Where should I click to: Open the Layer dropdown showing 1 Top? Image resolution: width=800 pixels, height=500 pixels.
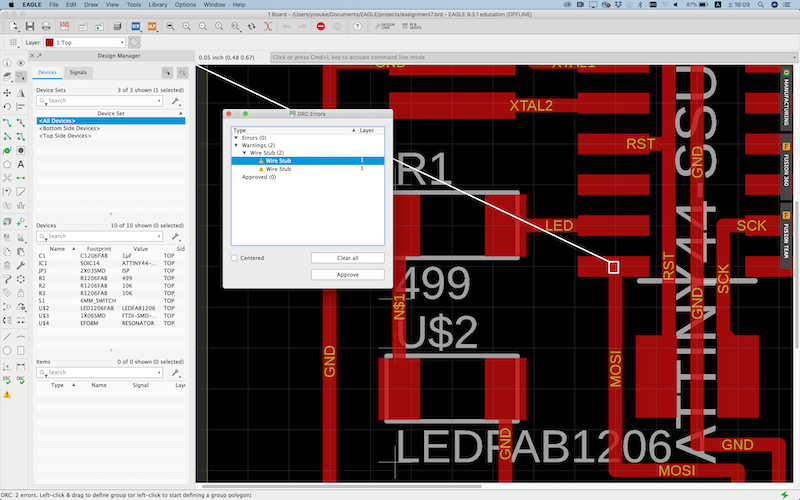pyautogui.click(x=85, y=42)
